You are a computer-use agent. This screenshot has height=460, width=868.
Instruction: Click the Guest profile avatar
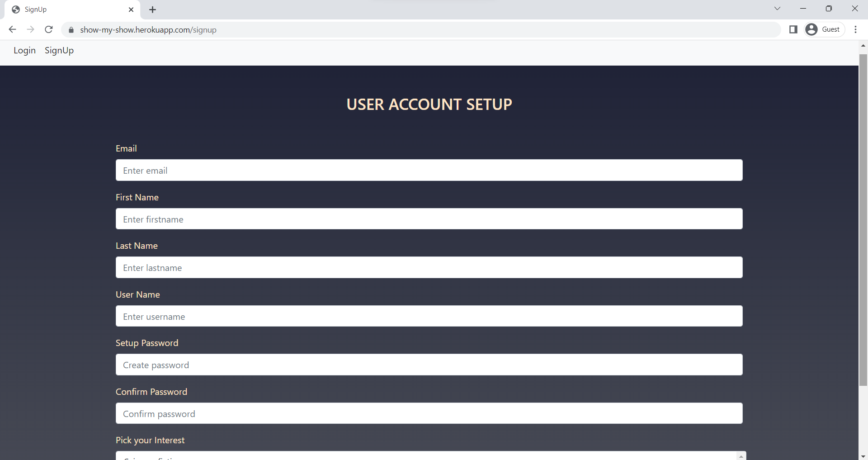click(812, 29)
